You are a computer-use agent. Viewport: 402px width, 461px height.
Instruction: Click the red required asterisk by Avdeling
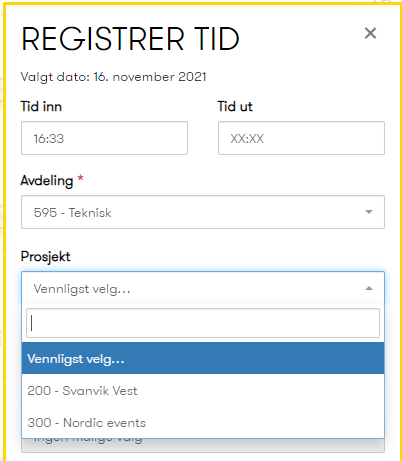coord(80,178)
